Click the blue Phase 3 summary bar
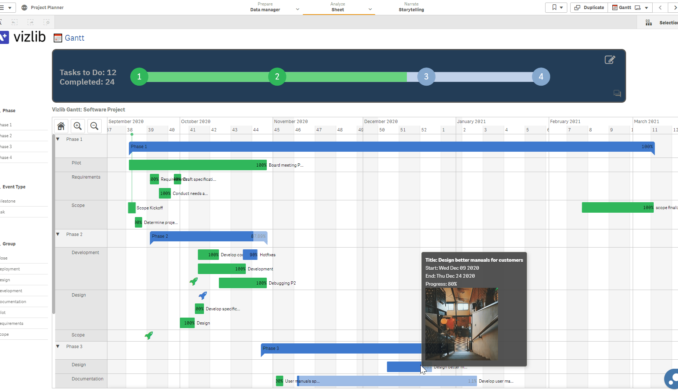The height and width of the screenshot is (392, 678). pos(341,348)
